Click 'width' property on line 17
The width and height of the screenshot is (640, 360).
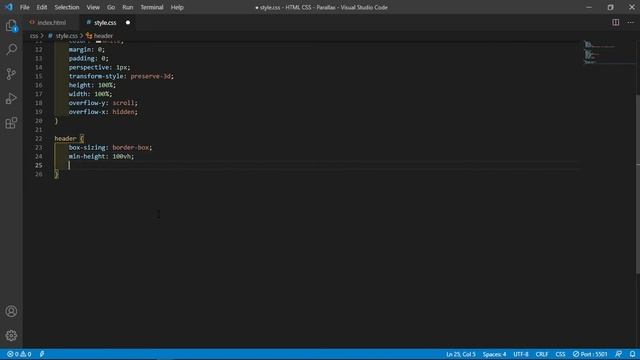[x=78, y=94]
